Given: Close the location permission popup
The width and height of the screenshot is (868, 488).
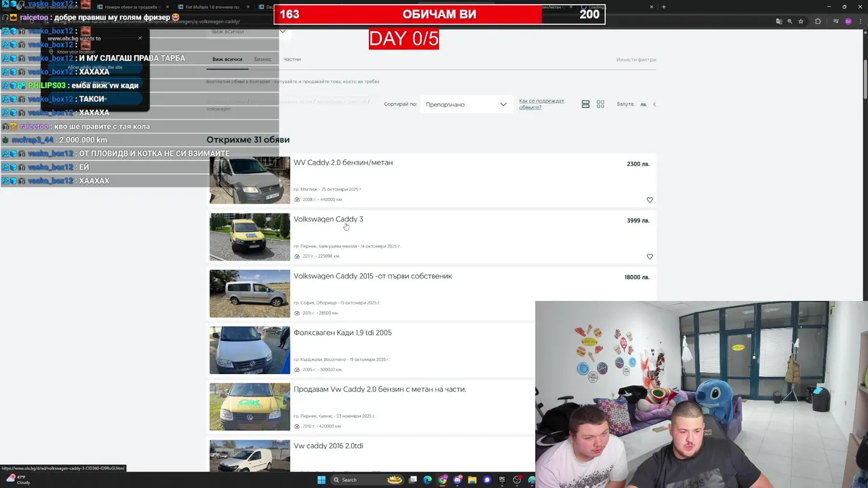Looking at the screenshot, I should pyautogui.click(x=140, y=38).
